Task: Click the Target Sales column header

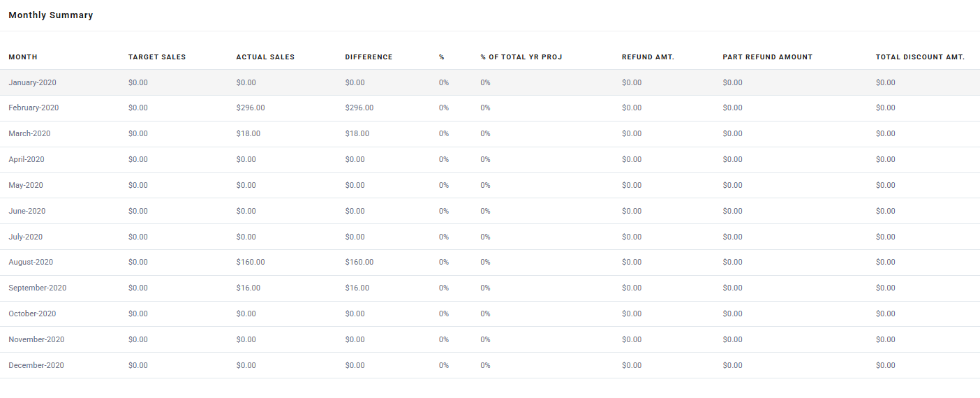Action: (157, 57)
